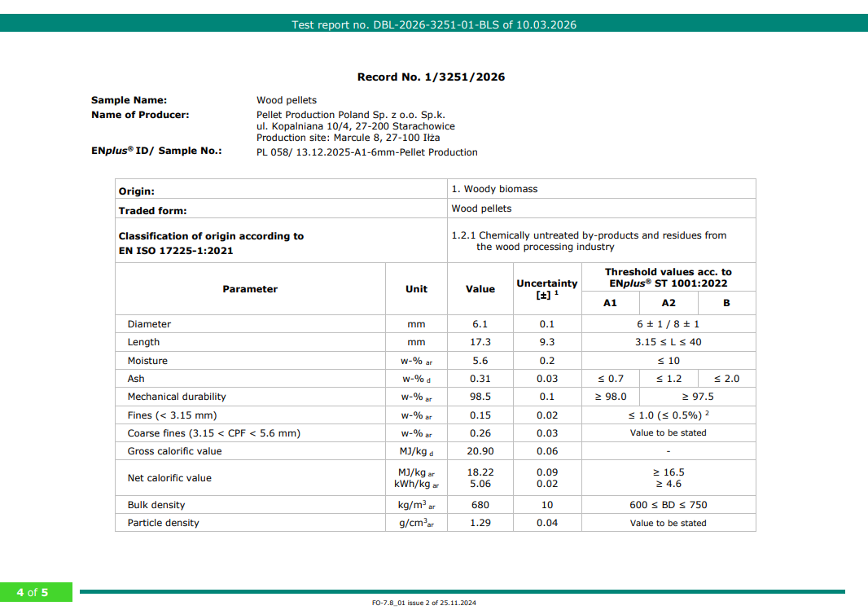This screenshot has height=610, width=868.
Task: Click the Gross calorific value 20.90
Action: pos(480,451)
